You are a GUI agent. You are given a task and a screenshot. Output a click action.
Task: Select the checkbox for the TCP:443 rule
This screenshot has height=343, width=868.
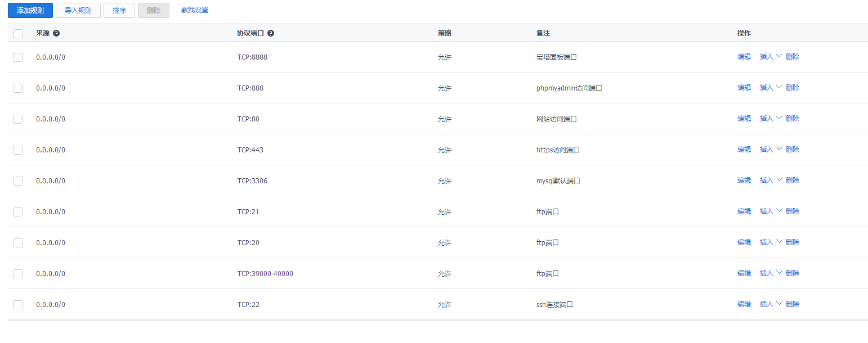click(18, 150)
